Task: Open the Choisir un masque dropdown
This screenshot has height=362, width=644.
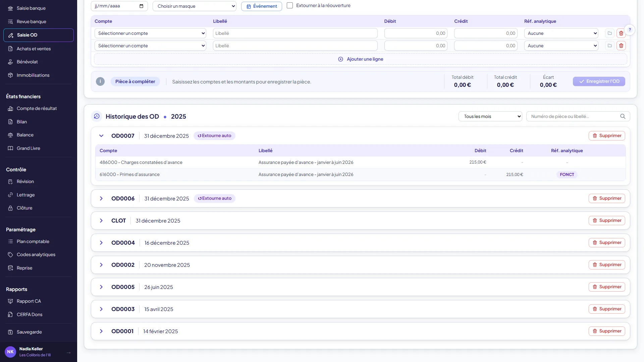Action: pos(195,6)
